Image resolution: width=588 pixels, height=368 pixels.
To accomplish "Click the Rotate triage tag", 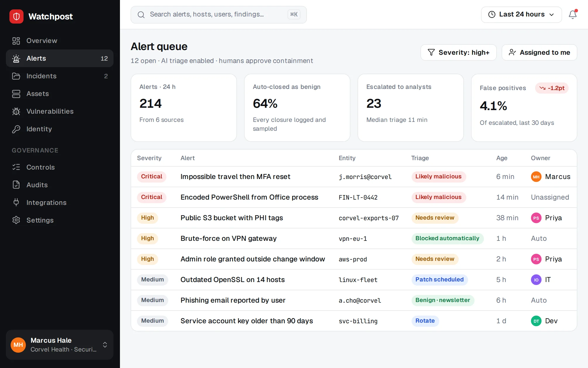I will pyautogui.click(x=425, y=321).
